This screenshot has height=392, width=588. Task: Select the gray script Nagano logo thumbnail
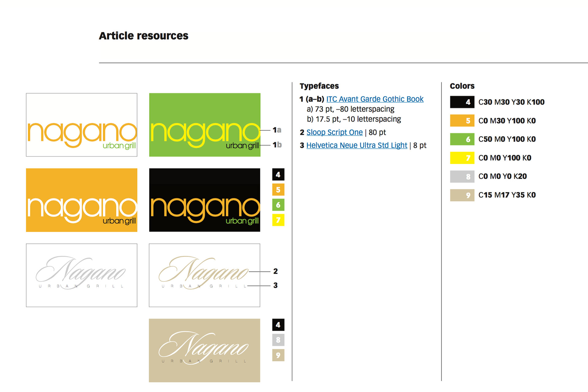click(x=81, y=275)
